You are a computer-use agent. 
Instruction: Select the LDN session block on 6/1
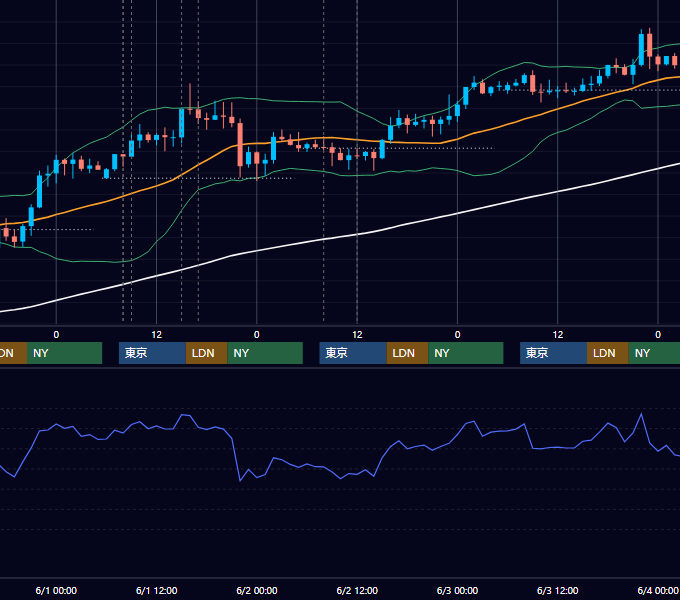click(206, 353)
